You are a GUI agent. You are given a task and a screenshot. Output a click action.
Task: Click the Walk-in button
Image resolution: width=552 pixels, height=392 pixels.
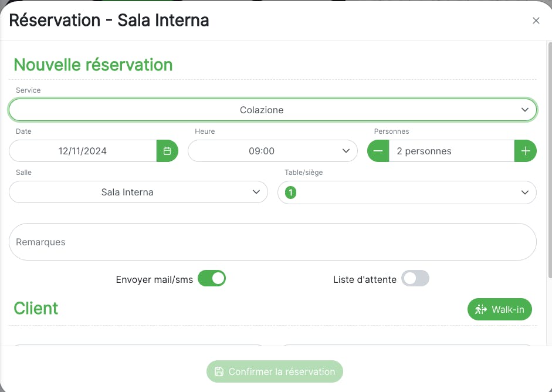click(x=500, y=309)
